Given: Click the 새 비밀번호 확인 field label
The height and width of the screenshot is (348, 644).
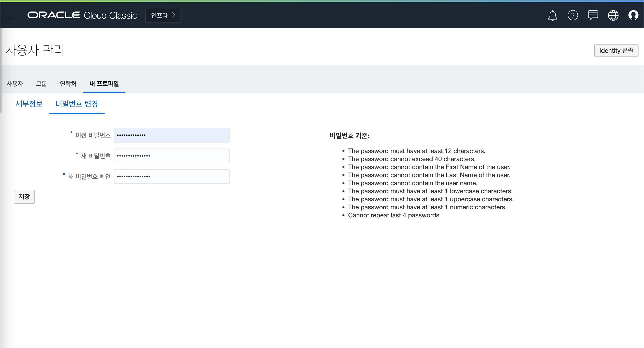Looking at the screenshot, I should point(89,177).
